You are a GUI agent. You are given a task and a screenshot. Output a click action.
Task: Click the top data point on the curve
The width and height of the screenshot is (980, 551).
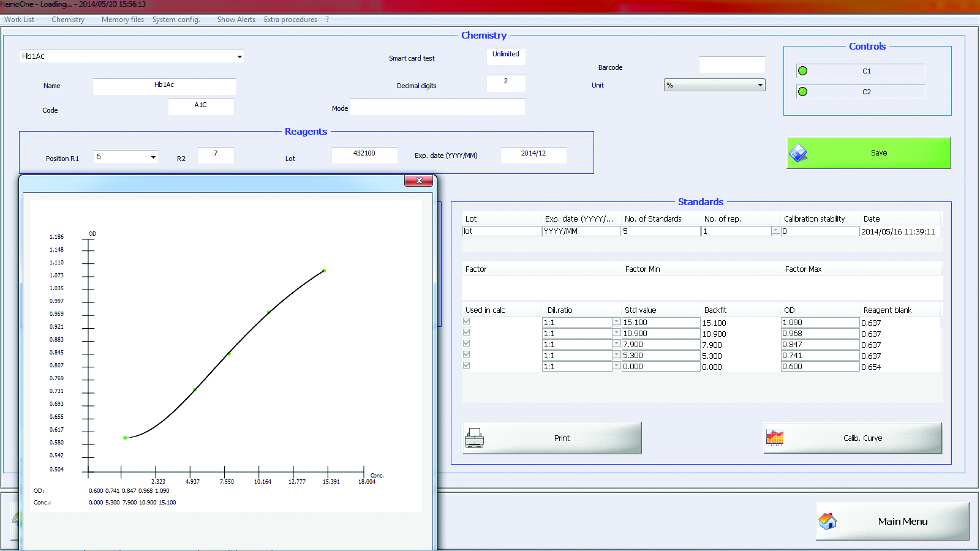pyautogui.click(x=324, y=271)
